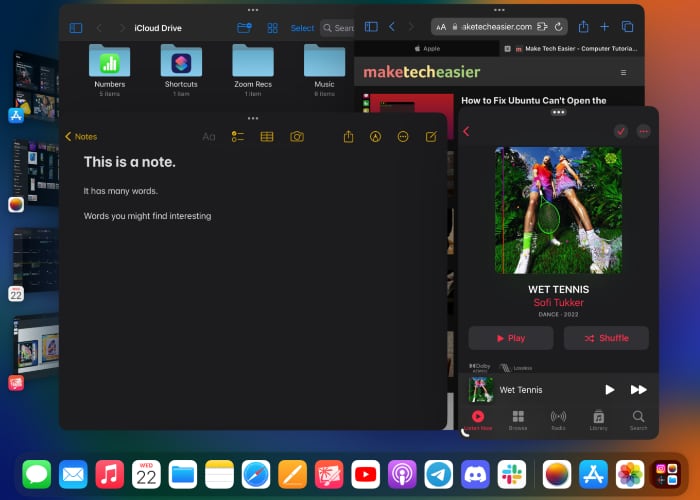This screenshot has height=500, width=700.
Task: Show Safari tab overview
Action: (627, 27)
